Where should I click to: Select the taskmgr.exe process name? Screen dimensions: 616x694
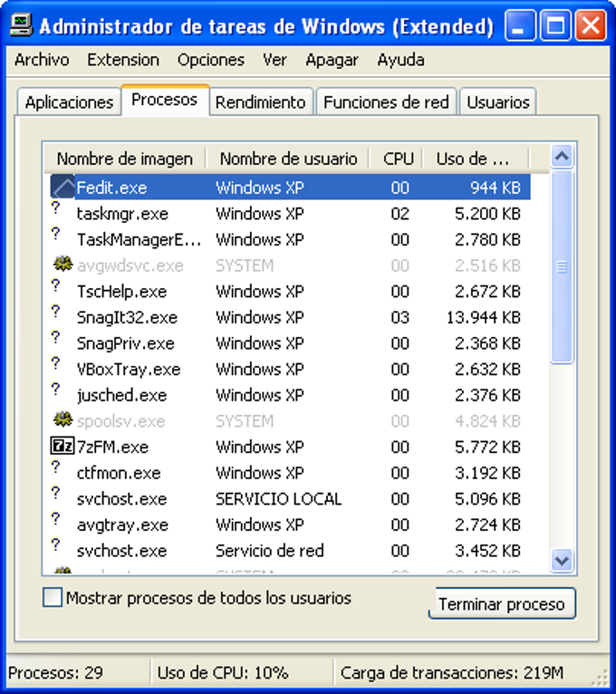122,214
